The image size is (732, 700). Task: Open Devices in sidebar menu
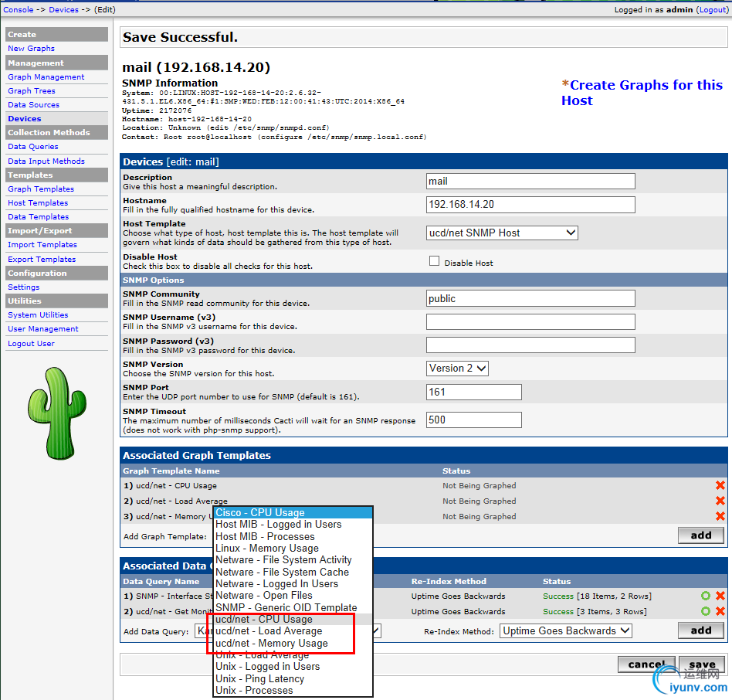[24, 119]
